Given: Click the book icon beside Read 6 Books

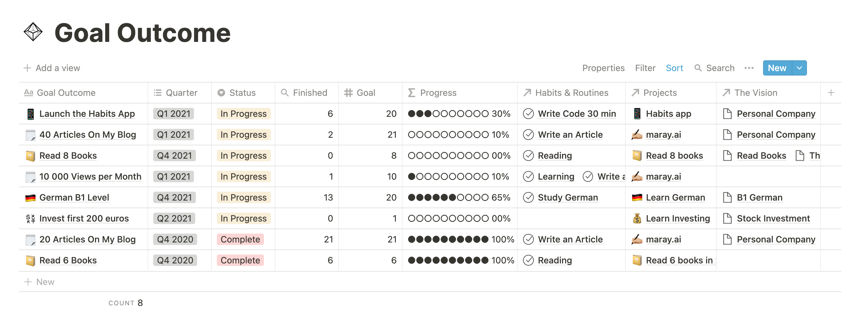Looking at the screenshot, I should click(x=30, y=261).
